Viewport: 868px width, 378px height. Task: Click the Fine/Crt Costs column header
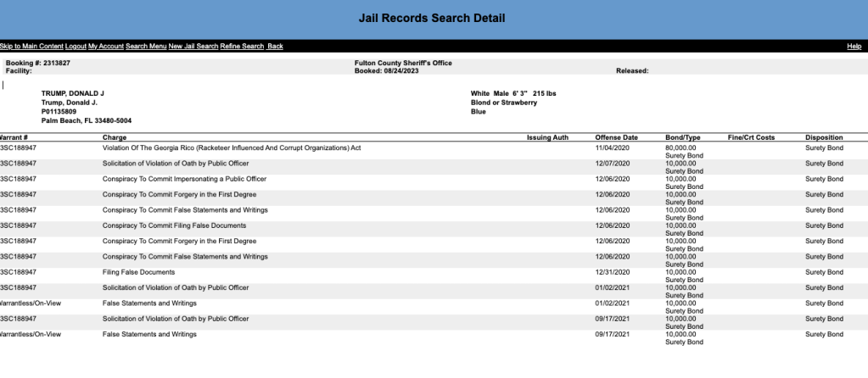pyautogui.click(x=751, y=136)
